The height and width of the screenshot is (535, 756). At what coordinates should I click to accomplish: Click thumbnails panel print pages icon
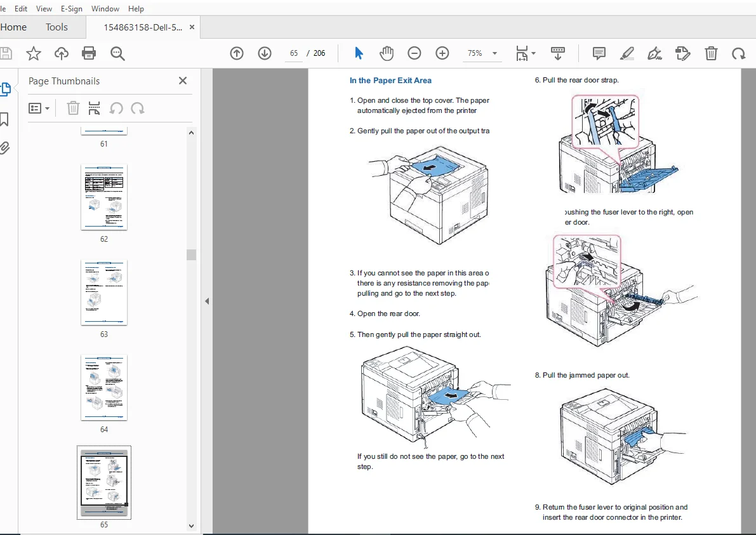tap(94, 108)
